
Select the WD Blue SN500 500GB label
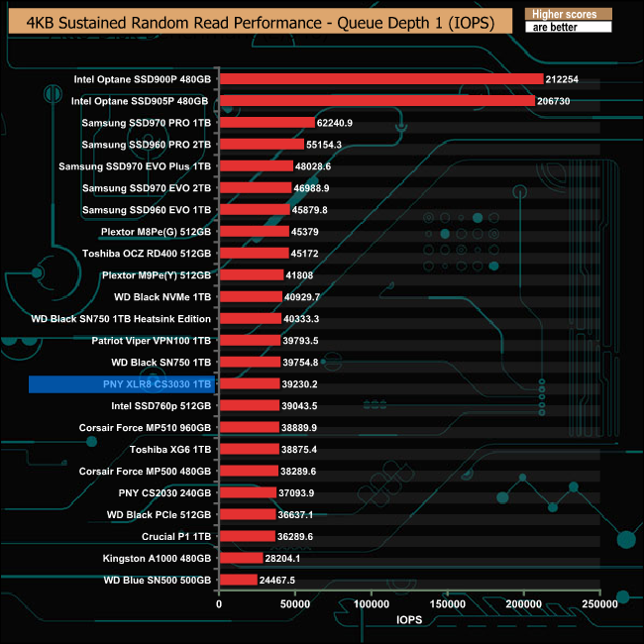click(x=158, y=580)
